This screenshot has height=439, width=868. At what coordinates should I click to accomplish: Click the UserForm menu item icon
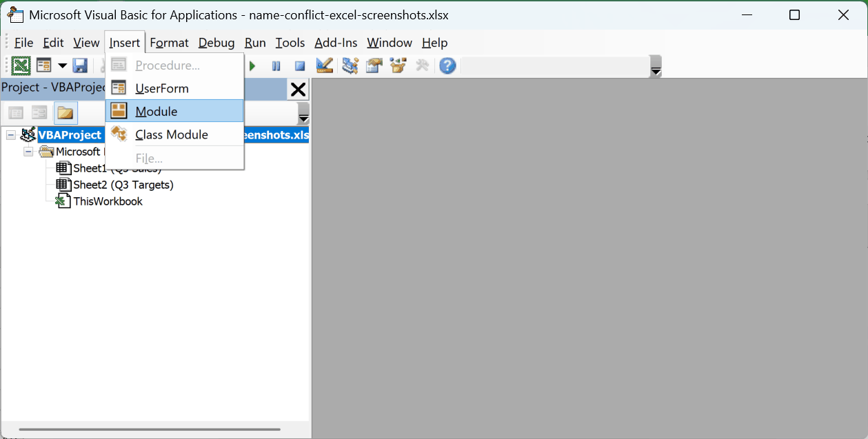tap(119, 88)
